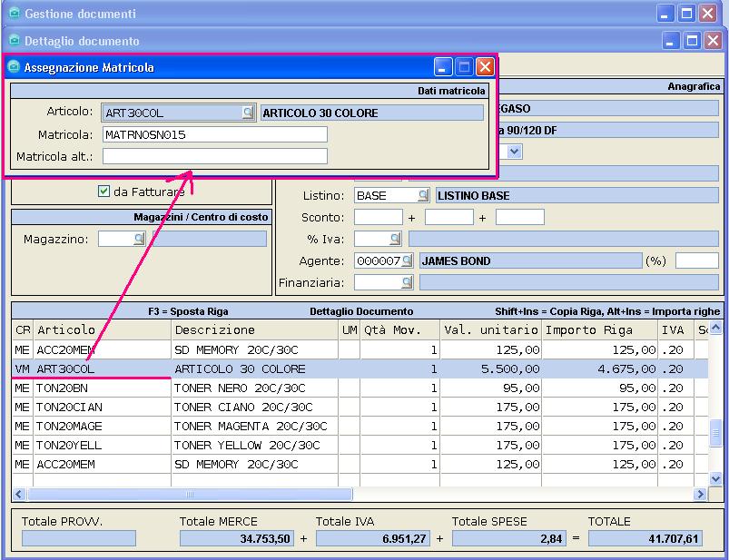
Task: Click TONER NERO 20C/30C description cell
Action: (255, 388)
